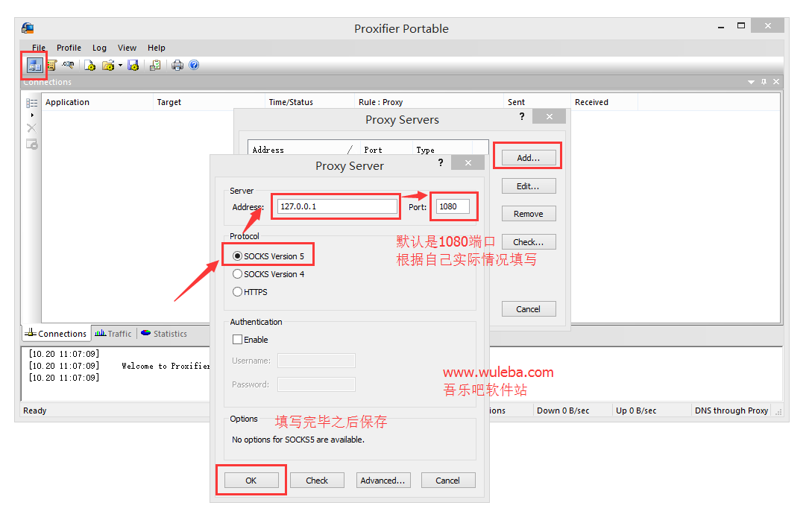Click the block-connection icon in connections sidebar

[31, 145]
